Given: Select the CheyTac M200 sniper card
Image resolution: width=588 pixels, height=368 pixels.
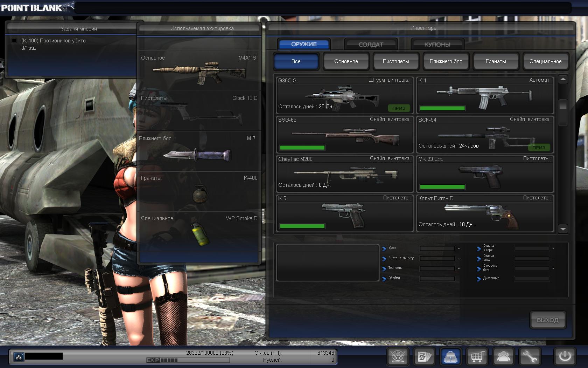Looking at the screenshot, I should [345, 174].
